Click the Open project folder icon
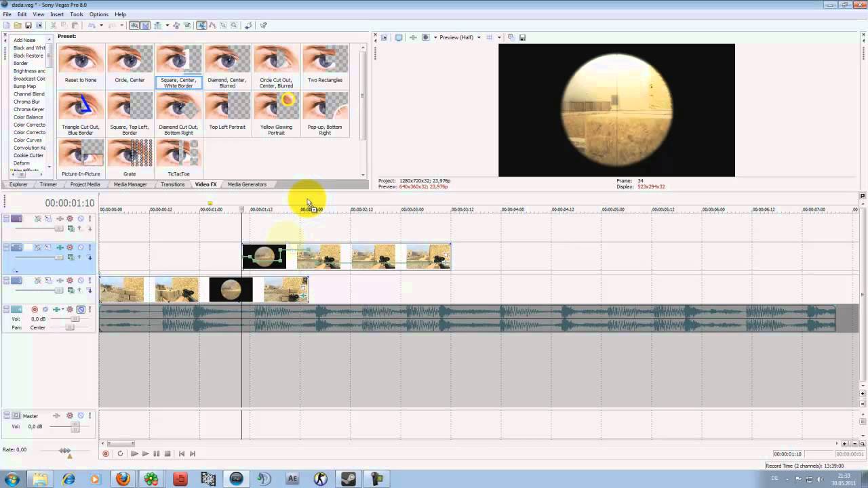868x488 pixels. 18,25
